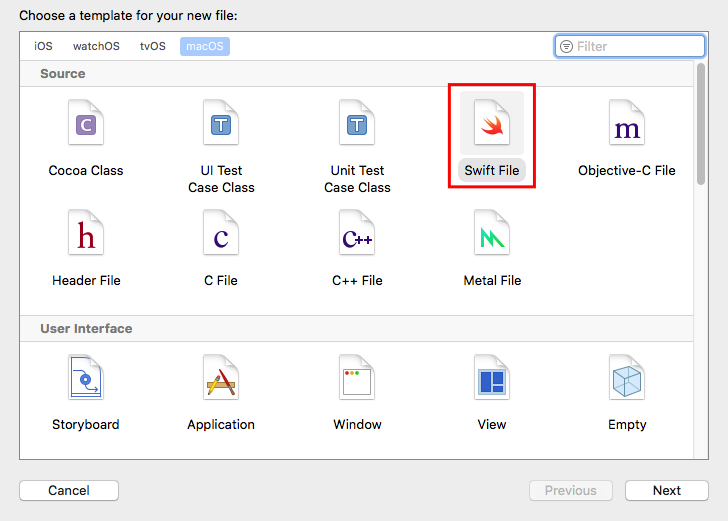Choose the Storyboard interface template
728x521 pixels.
tap(86, 380)
